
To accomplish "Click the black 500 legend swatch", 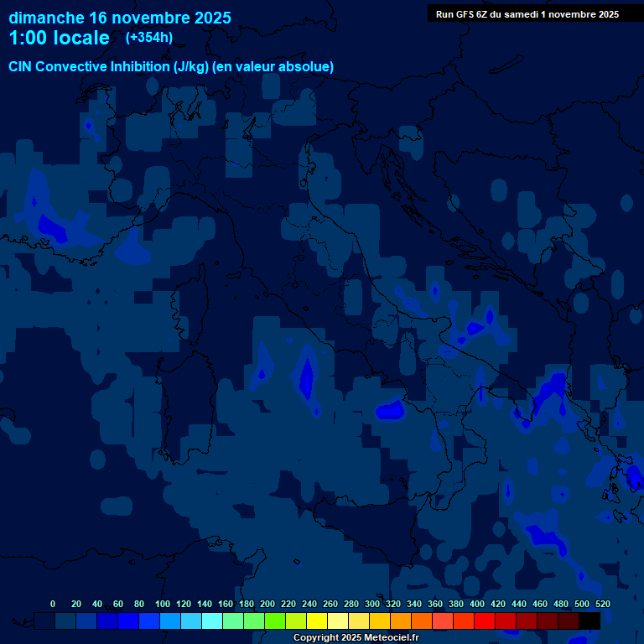I will 589,621.
